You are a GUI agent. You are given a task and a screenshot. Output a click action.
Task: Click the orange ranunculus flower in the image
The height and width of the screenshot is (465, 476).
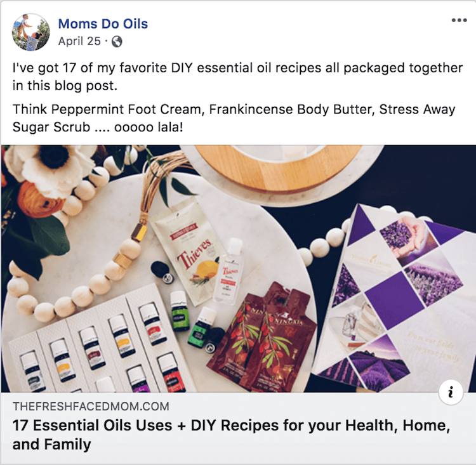point(38,200)
